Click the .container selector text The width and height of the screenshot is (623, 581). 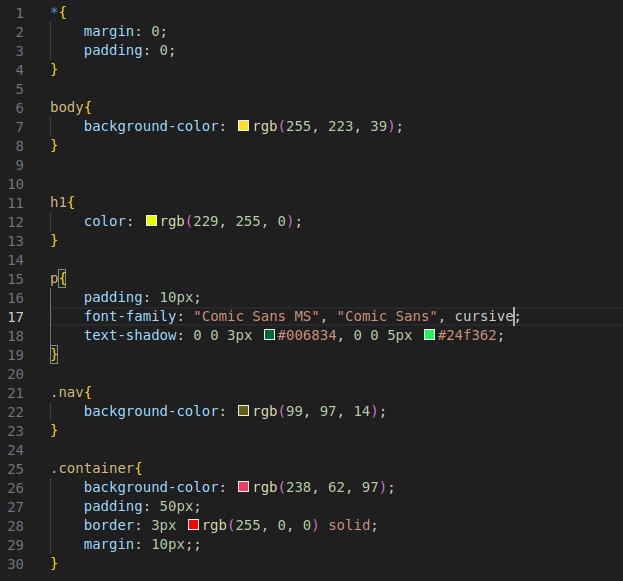pyautogui.click(x=92, y=469)
